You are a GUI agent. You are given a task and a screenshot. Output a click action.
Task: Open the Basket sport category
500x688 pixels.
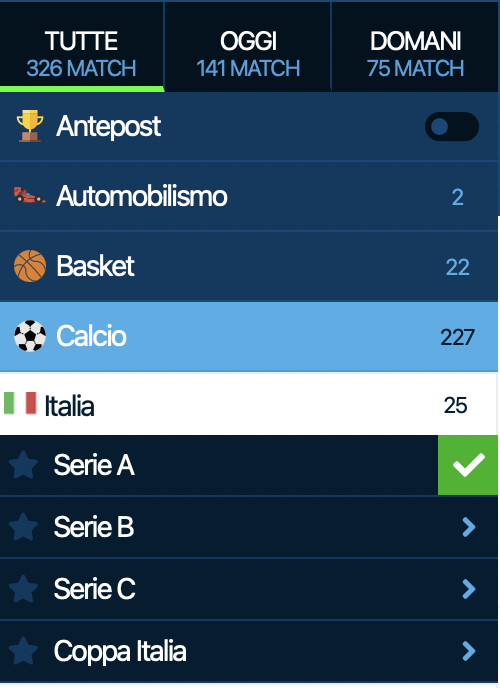[249, 266]
